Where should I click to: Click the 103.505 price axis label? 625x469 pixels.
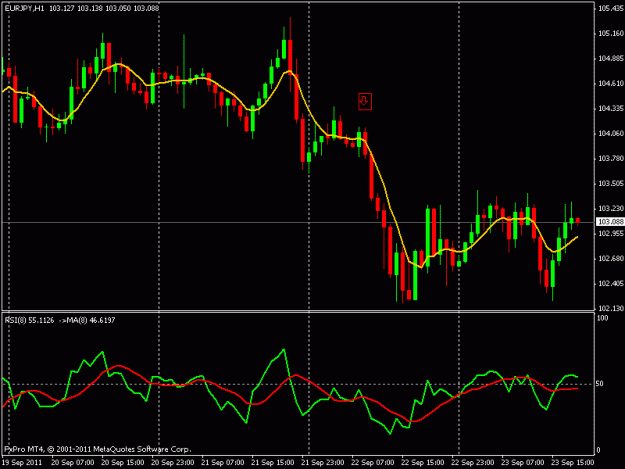(x=611, y=184)
